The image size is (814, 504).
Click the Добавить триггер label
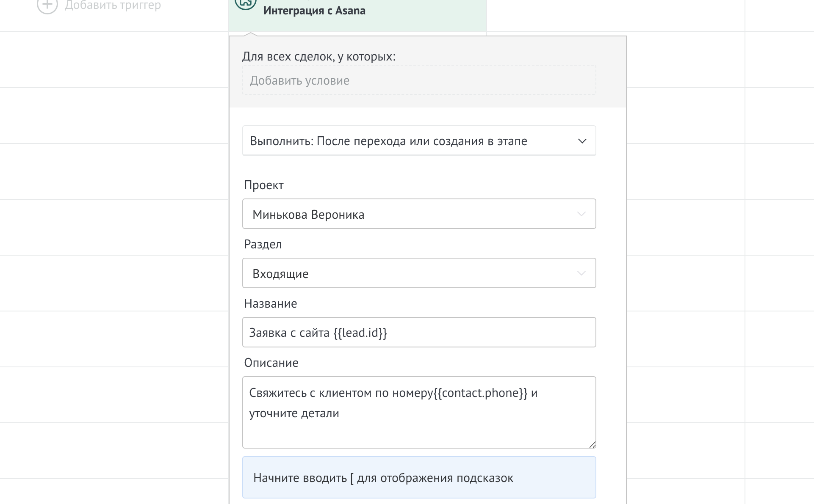click(x=112, y=5)
